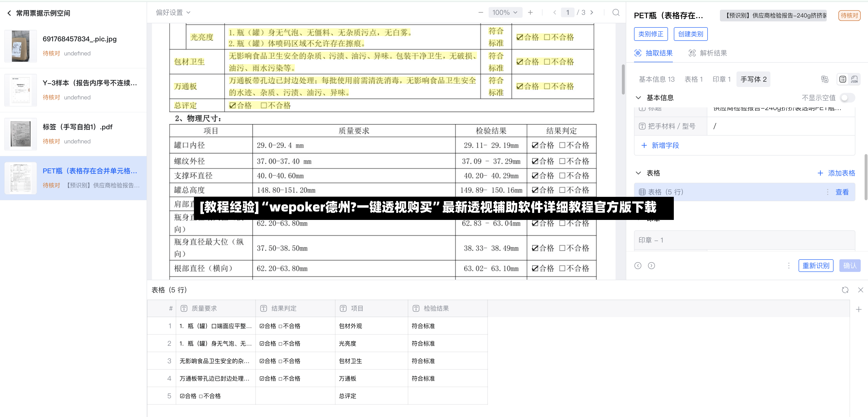Click 万通板带孔边已封边处理… cell in row 4
The height and width of the screenshot is (417, 868).
[x=216, y=379]
